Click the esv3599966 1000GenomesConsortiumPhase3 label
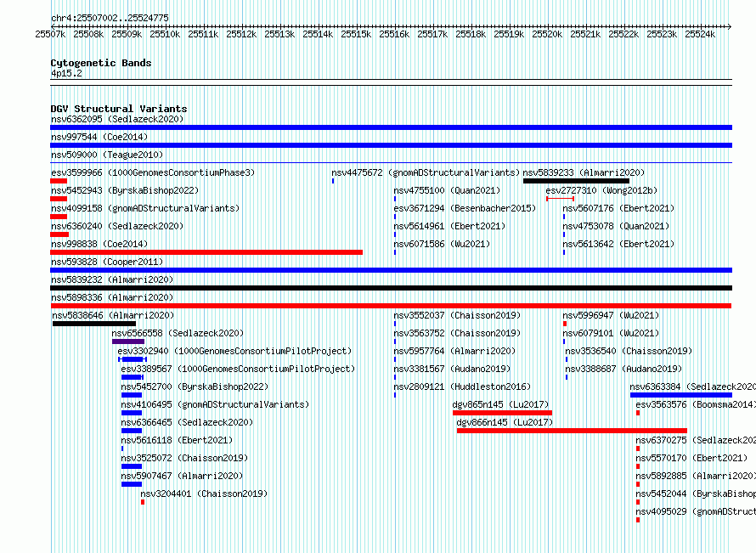756x553 pixels. pyautogui.click(x=153, y=172)
